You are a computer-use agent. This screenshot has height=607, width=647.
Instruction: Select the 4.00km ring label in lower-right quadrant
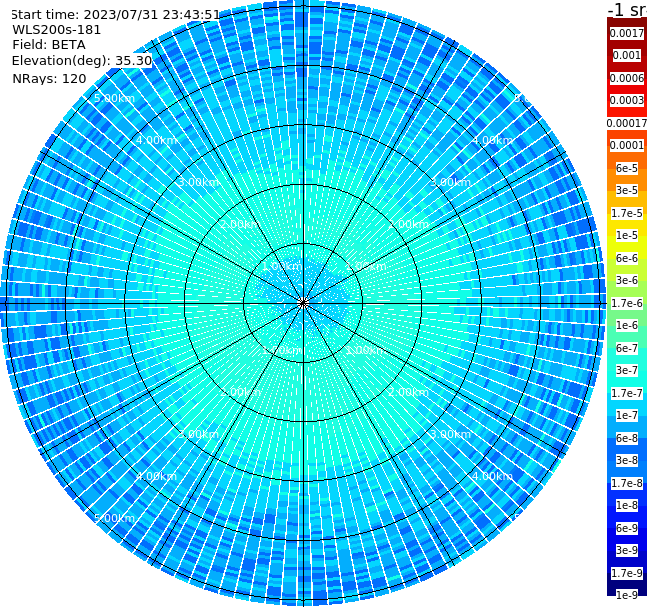coord(492,476)
